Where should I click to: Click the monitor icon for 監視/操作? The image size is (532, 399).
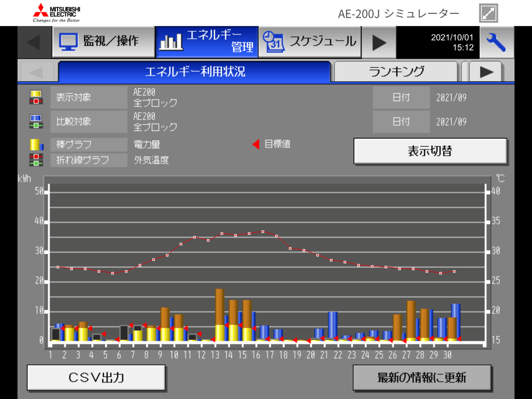68,42
